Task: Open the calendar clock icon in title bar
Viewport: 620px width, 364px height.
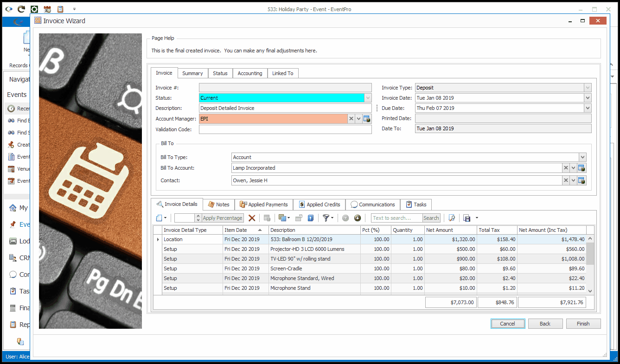Action: (x=47, y=9)
